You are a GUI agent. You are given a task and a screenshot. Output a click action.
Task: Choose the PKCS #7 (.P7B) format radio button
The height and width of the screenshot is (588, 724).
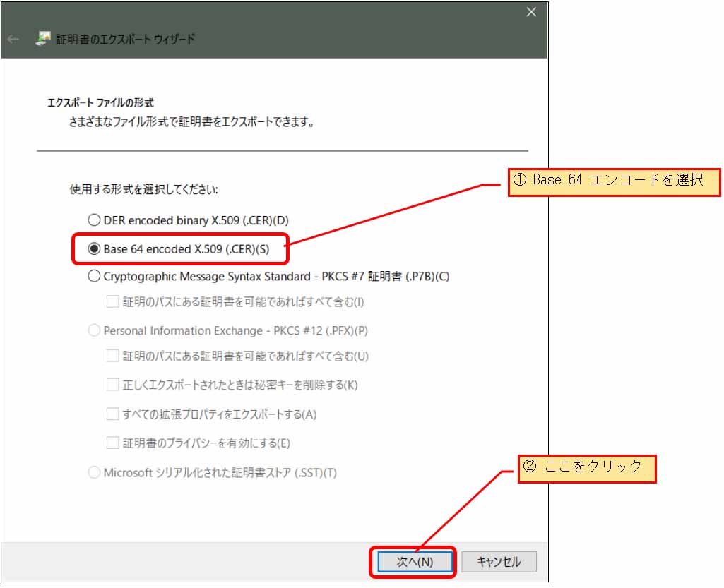coord(94,277)
